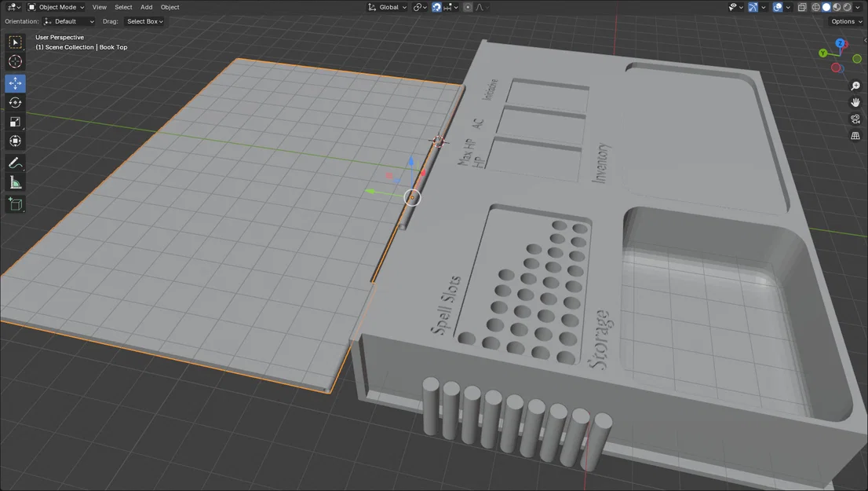Open the Object menu

point(170,7)
